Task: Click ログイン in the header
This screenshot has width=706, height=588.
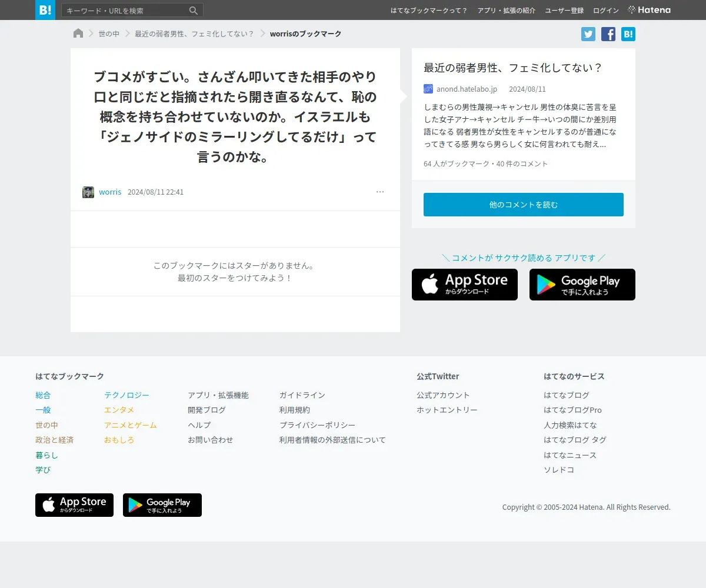Action: point(606,11)
